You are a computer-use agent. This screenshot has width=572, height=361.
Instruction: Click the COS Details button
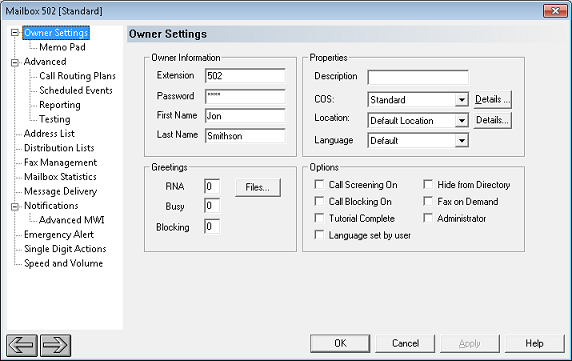tap(492, 100)
